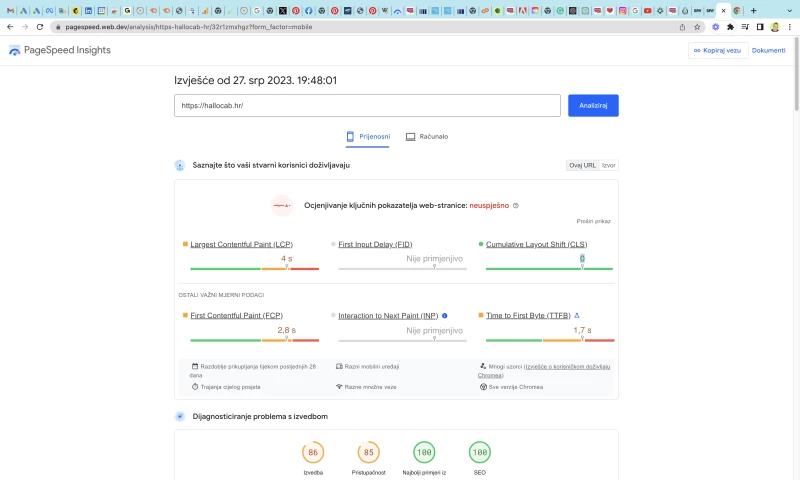Image resolution: width=800 pixels, height=480 pixels.
Task: Reload the page in browser toolbar
Action: click(x=39, y=27)
